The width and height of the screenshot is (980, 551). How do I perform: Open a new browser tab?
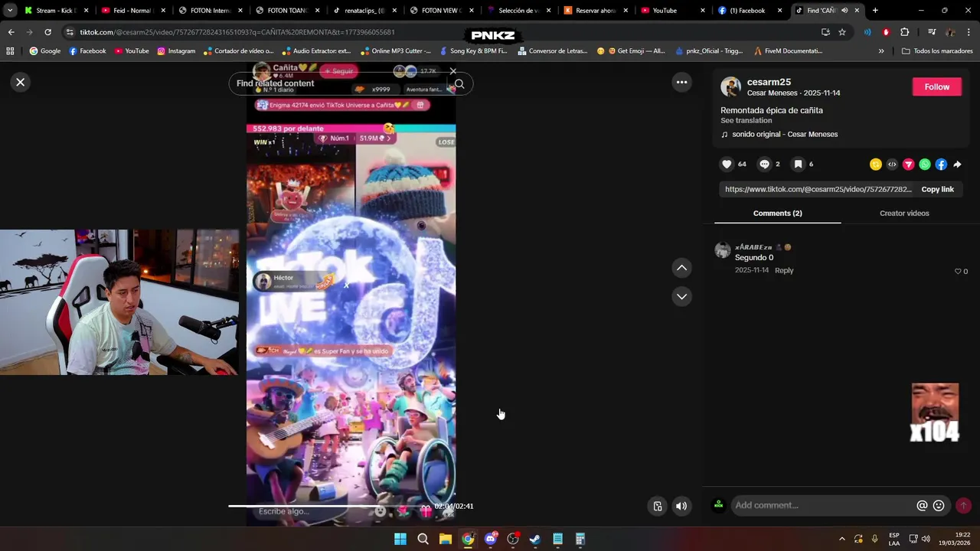875,11
